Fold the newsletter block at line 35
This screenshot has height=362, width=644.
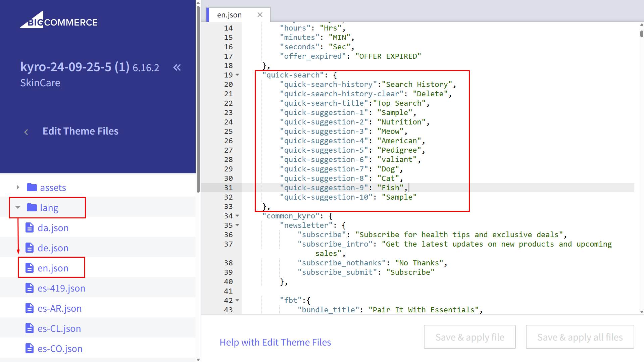coord(238,225)
